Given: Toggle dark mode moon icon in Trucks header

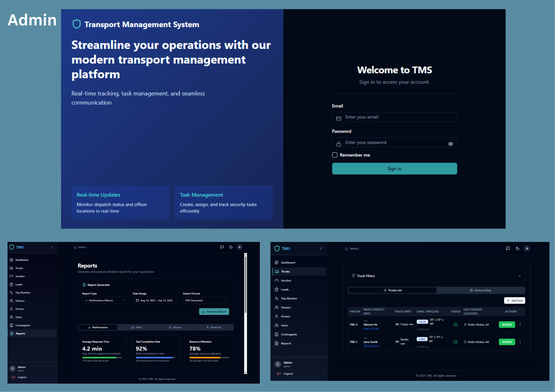Looking at the screenshot, I should 517,248.
